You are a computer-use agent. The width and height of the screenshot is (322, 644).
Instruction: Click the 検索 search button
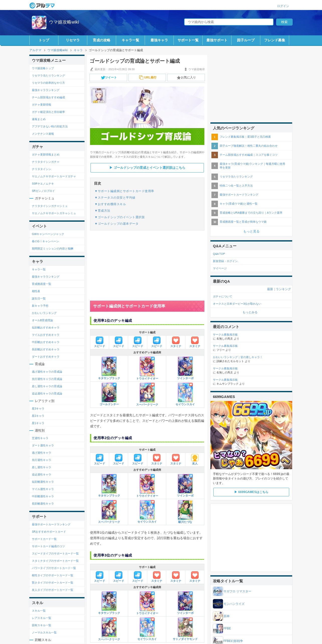(284, 22)
